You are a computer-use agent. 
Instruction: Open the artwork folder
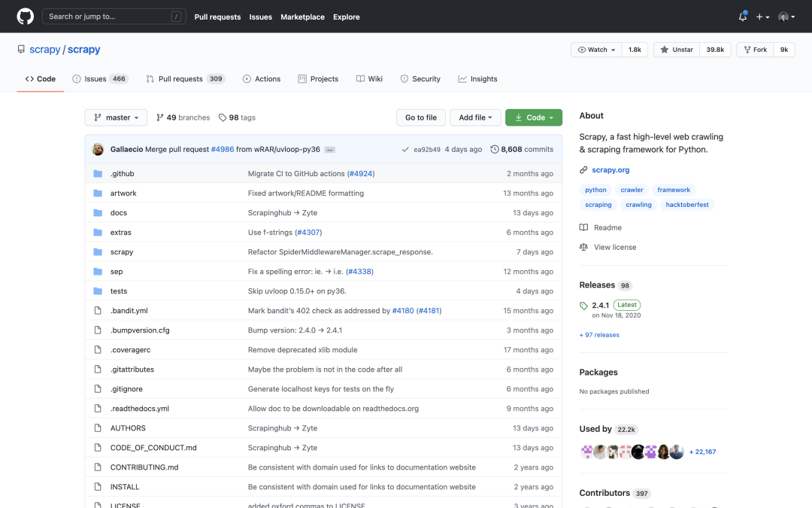pyautogui.click(x=123, y=193)
